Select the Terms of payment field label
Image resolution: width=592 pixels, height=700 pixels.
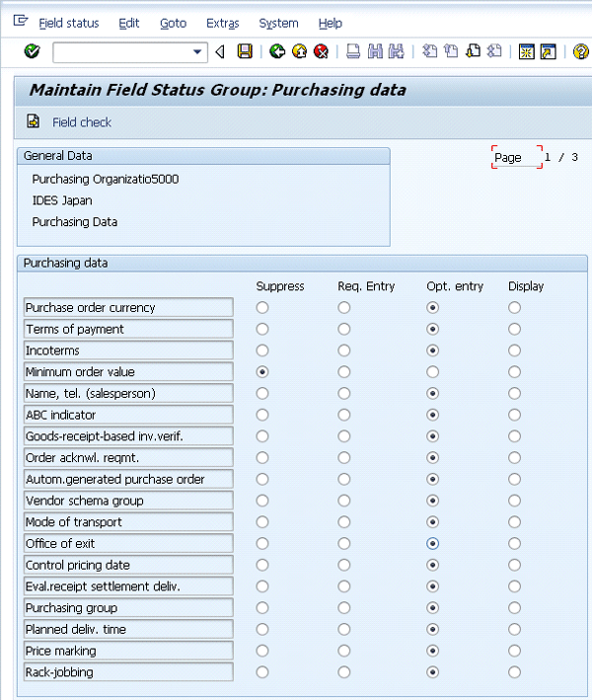pyautogui.click(x=128, y=329)
